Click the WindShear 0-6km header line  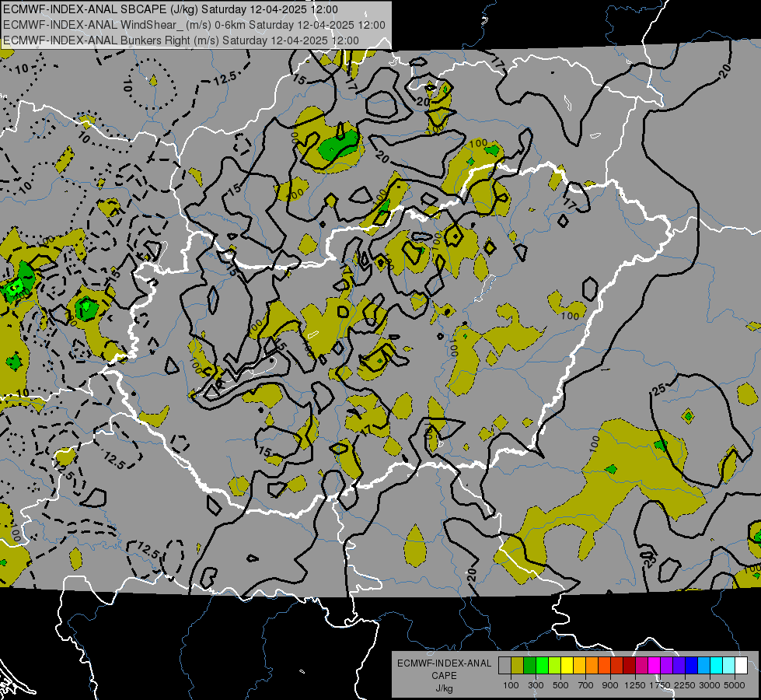194,25
